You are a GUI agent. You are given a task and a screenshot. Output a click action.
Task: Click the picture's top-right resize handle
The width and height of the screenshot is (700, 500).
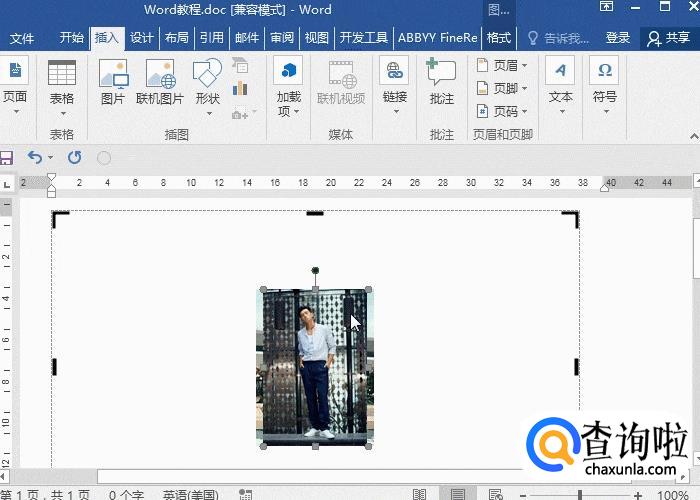pos(368,289)
